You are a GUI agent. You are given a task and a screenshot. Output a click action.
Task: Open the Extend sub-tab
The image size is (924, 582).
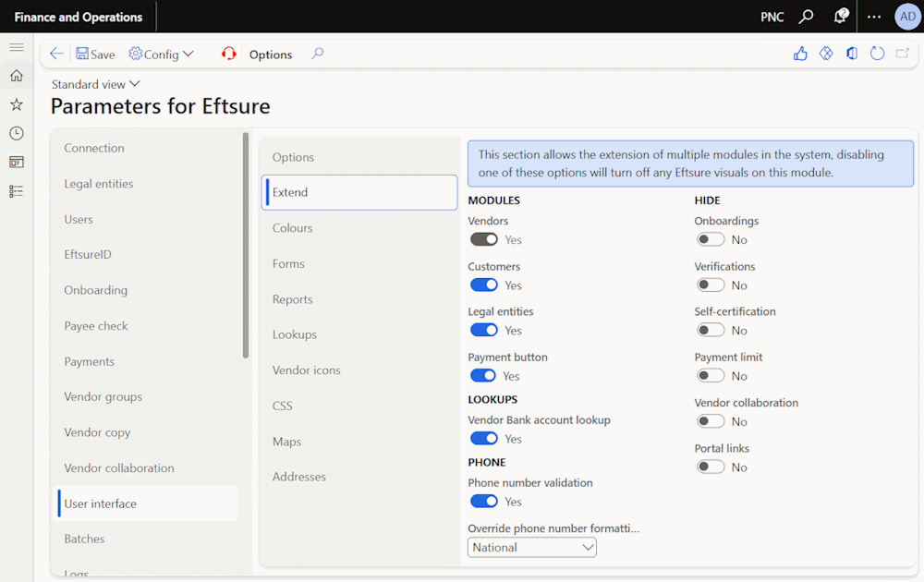coord(359,192)
